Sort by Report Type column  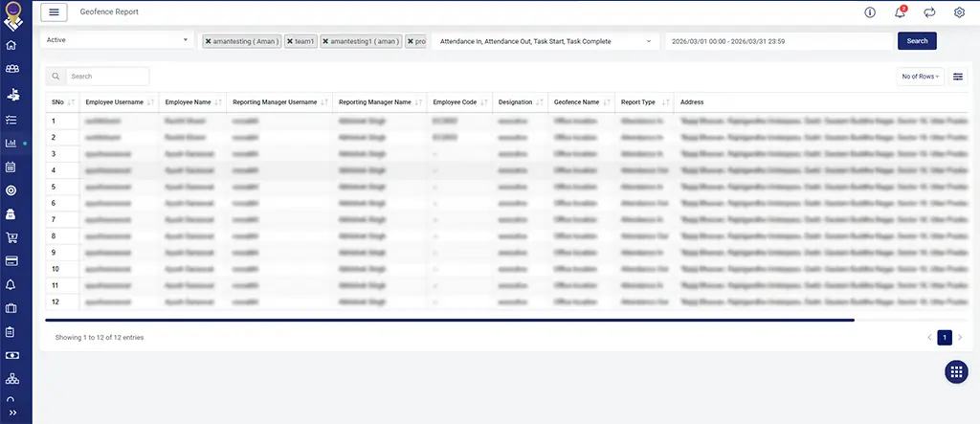[x=644, y=102]
